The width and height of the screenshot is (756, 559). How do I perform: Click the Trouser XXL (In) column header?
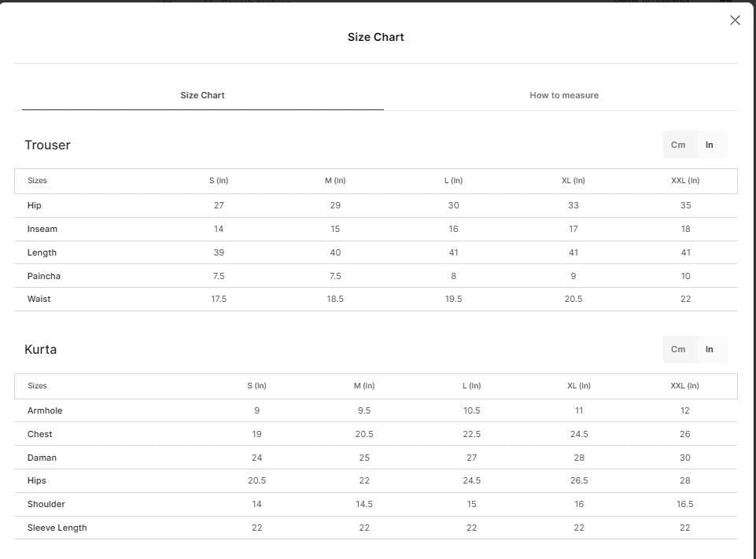[685, 180]
